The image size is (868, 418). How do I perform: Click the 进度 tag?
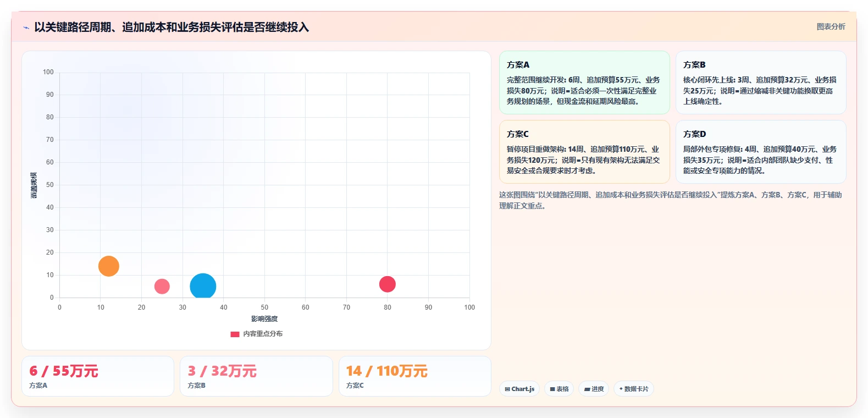pos(594,389)
